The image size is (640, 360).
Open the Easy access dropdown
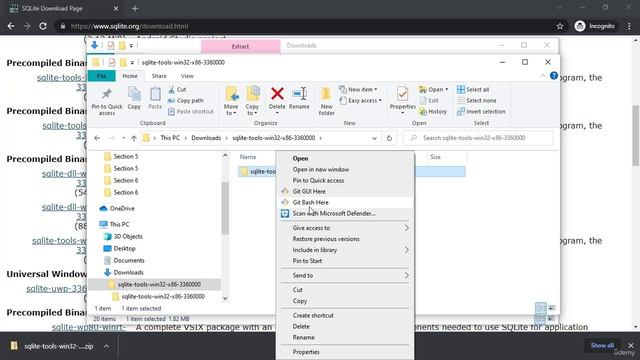pos(361,100)
